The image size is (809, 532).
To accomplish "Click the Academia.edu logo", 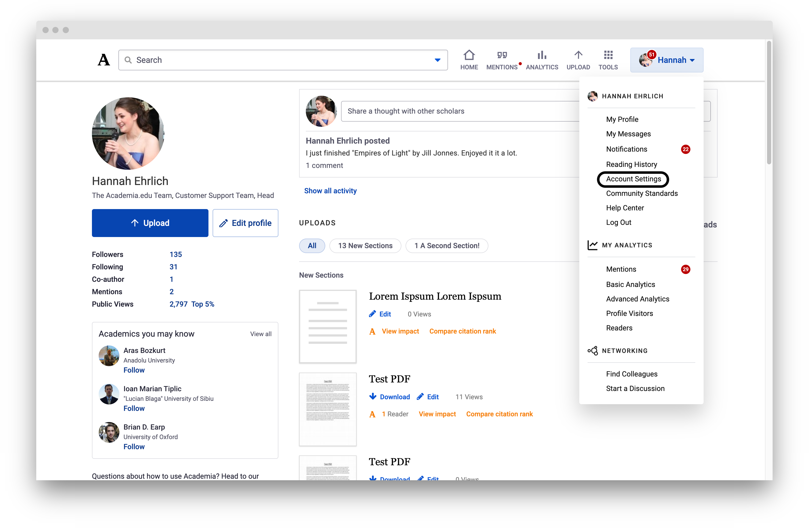I will pyautogui.click(x=104, y=60).
